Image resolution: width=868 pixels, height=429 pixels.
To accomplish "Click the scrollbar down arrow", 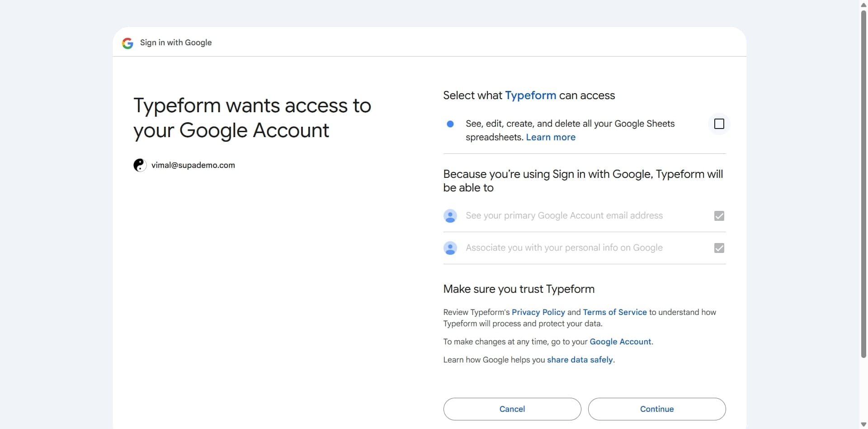I will (863, 425).
